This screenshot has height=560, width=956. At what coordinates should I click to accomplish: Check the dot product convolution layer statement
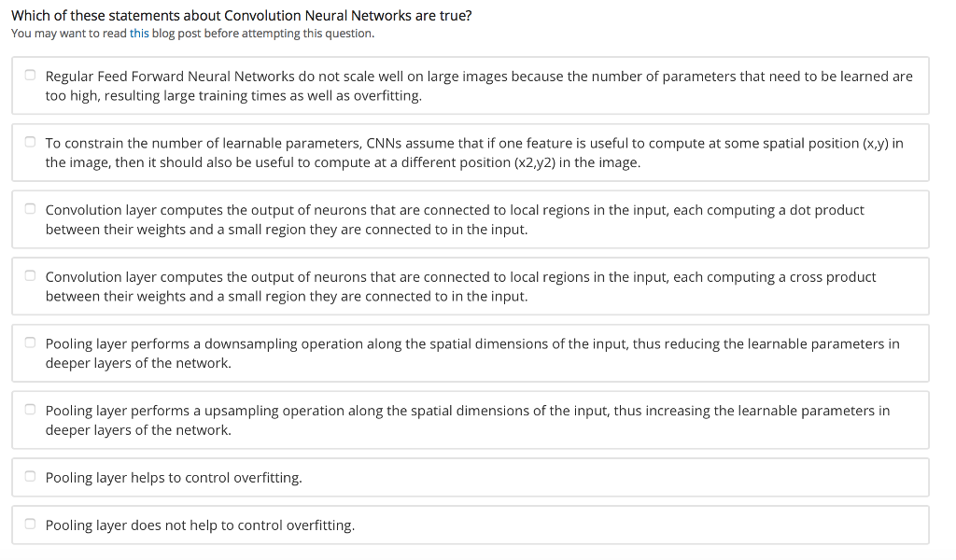click(x=30, y=207)
